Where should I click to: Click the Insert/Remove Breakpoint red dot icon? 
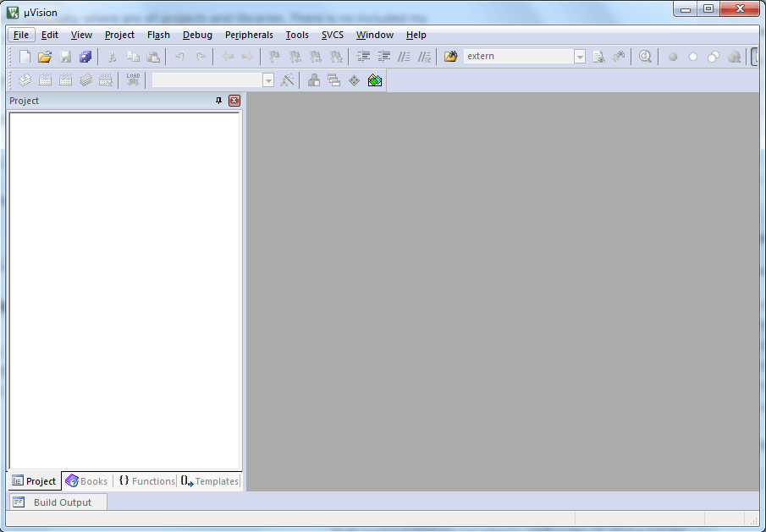(673, 57)
